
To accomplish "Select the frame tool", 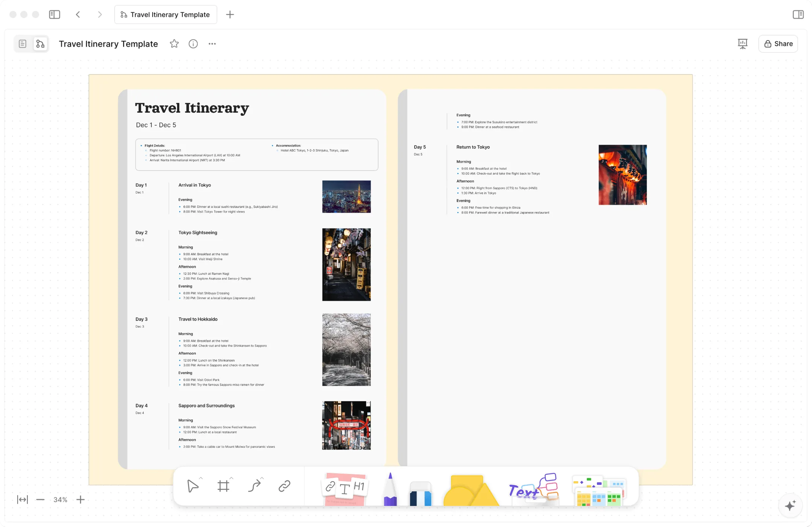I will (223, 486).
